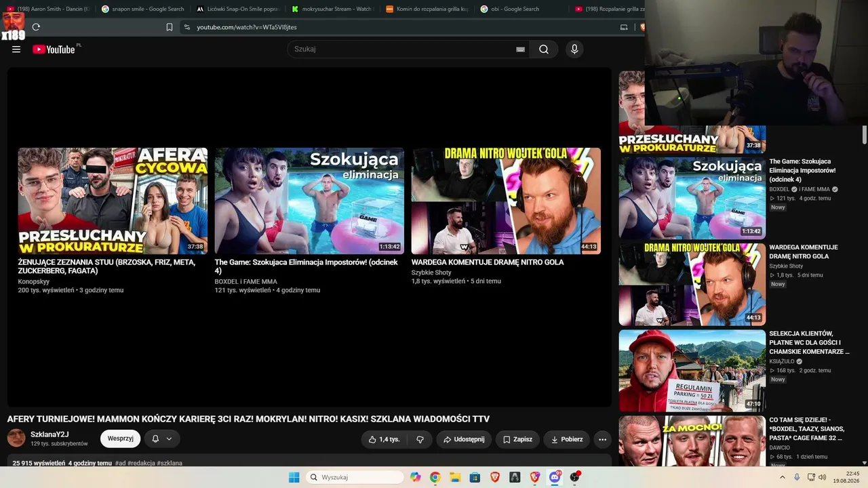Screen dimensions: 868x488
Task: Open The Game end-screen video title
Action: [307, 266]
